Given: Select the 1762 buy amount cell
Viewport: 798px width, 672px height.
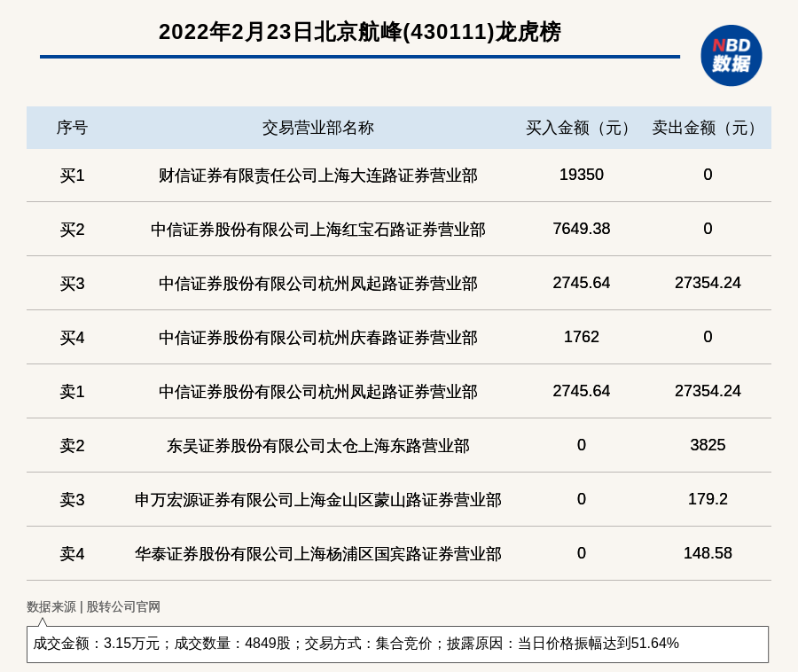Looking at the screenshot, I should (x=581, y=337).
